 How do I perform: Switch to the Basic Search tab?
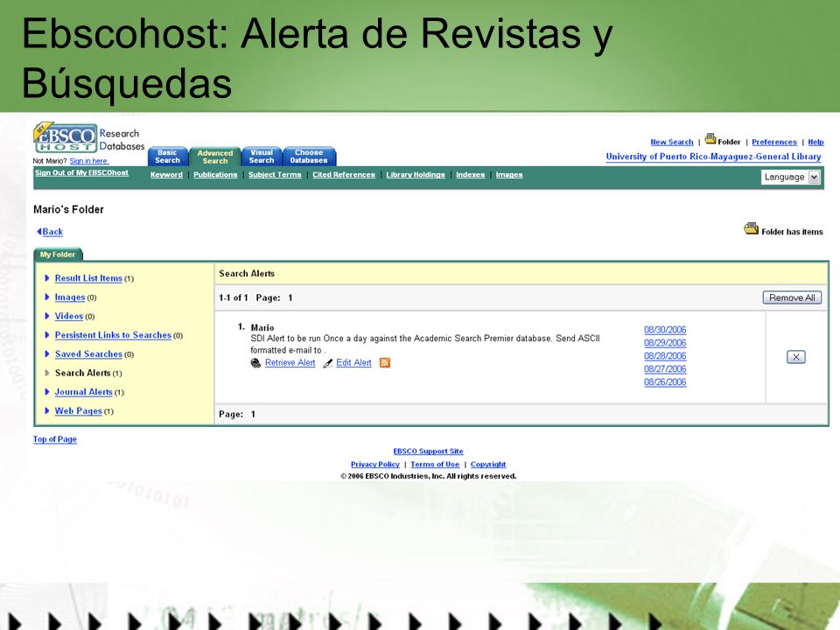click(168, 157)
